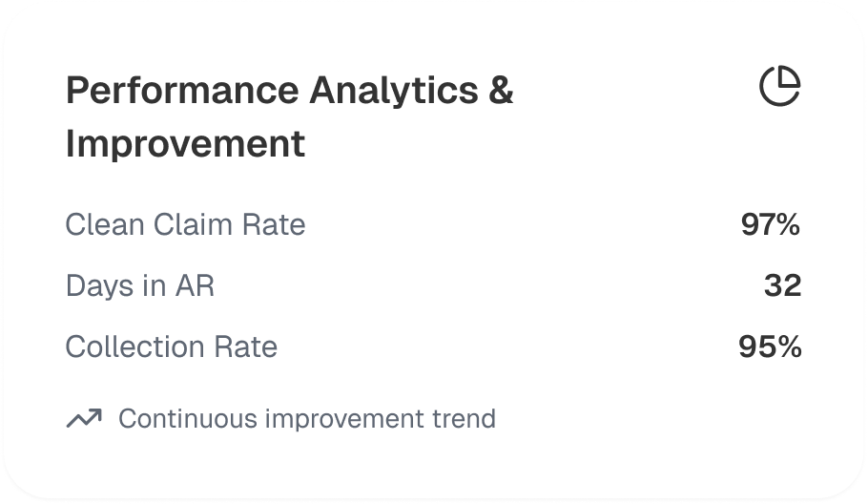Click the word trend ending the footer
Image resolution: width=868 pixels, height=504 pixels.
(x=465, y=418)
